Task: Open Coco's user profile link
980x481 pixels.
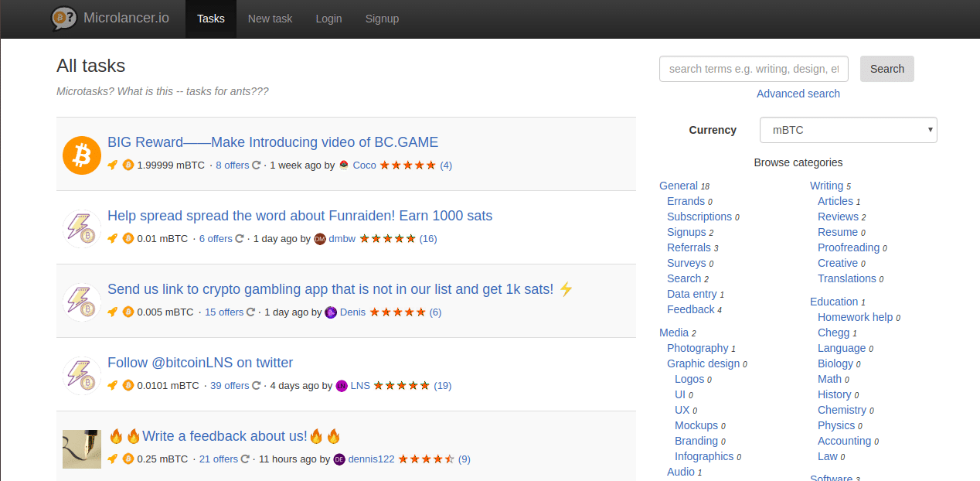Action: pyautogui.click(x=365, y=165)
